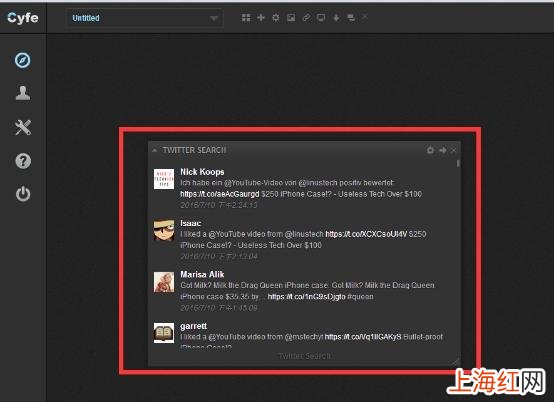Open Twitter Search widget gear settings

click(x=430, y=150)
